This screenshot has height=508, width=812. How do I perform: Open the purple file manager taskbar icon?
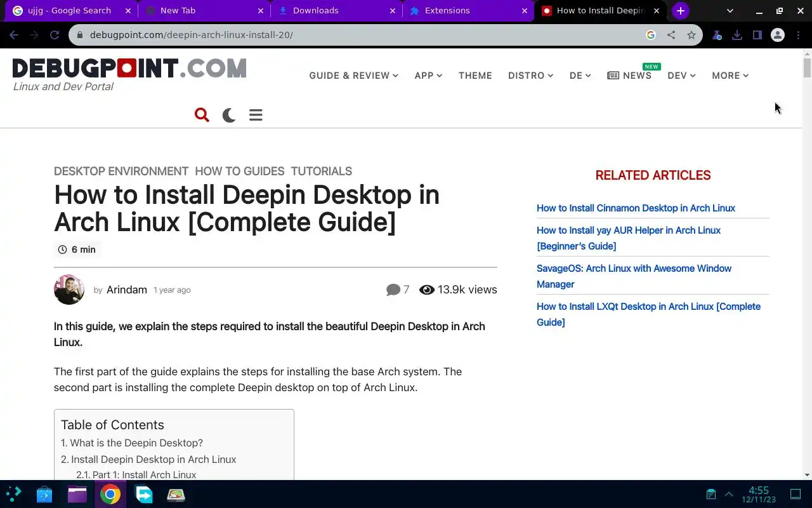[x=77, y=494]
